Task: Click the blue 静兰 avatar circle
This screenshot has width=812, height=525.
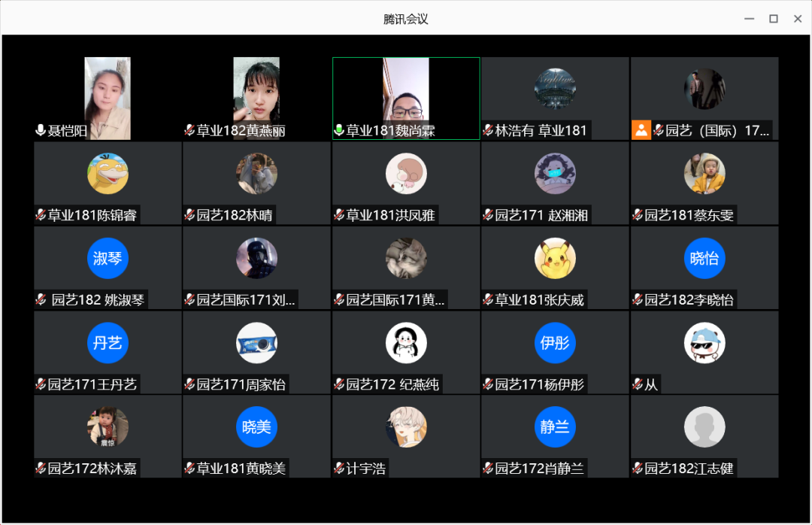Action: 555,427
